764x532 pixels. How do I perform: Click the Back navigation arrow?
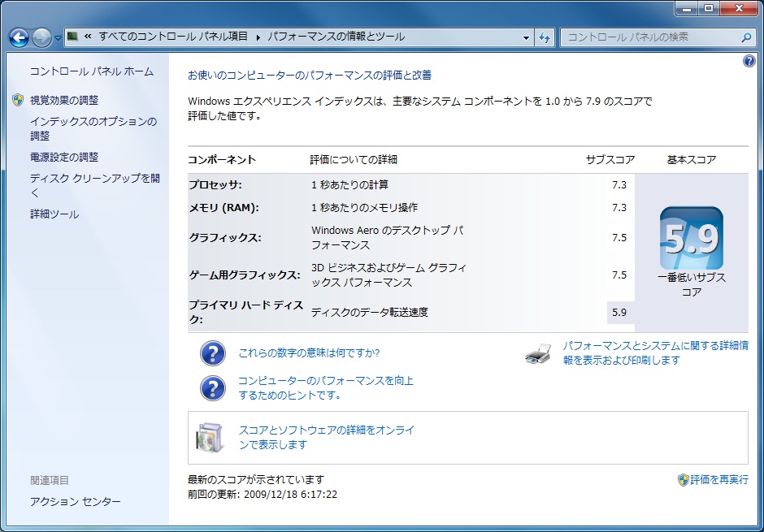(x=19, y=37)
